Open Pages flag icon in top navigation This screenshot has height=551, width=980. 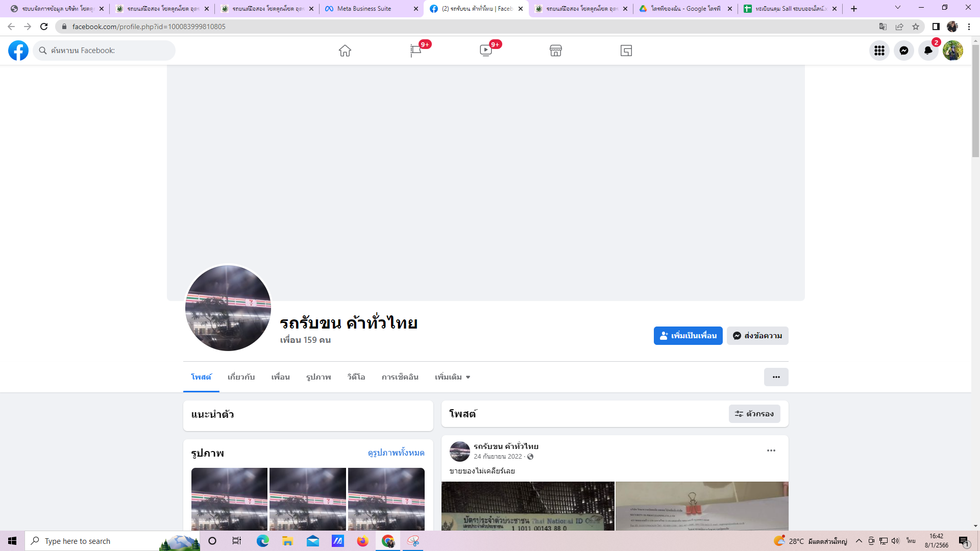click(x=415, y=51)
